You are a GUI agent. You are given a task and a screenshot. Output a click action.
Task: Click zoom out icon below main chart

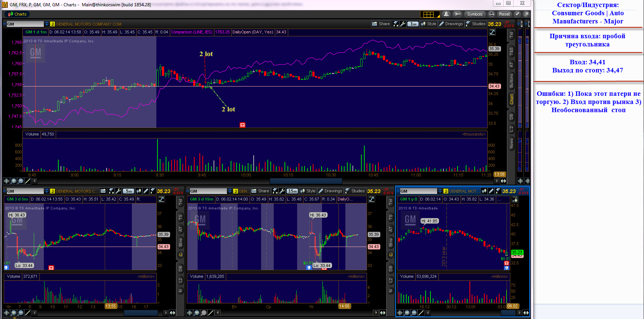[x=20, y=181]
